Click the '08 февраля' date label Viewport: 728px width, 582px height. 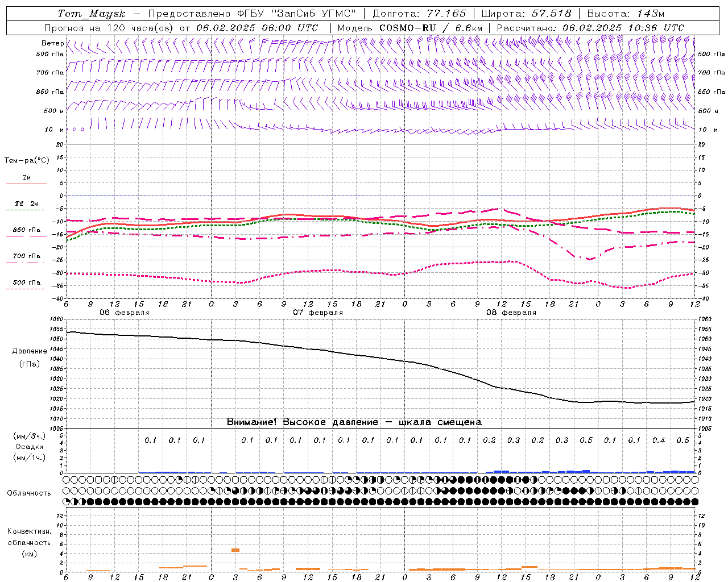tap(511, 313)
